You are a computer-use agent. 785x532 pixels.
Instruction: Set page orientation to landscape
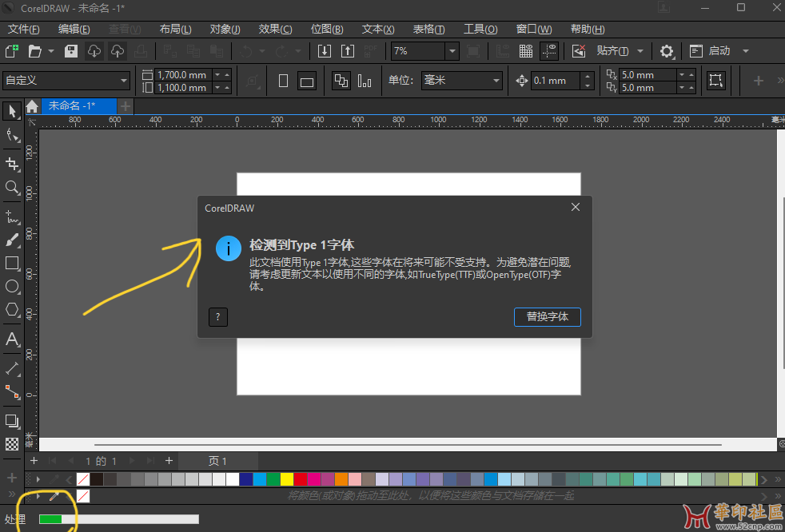(307, 81)
